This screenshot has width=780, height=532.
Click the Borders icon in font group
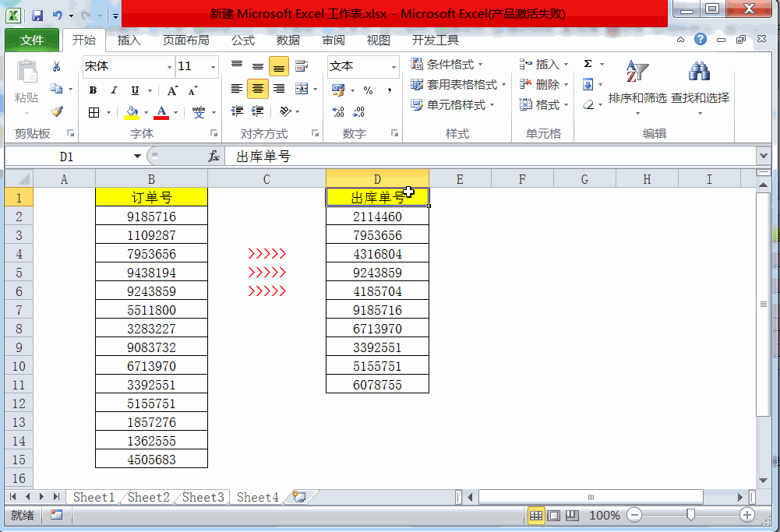(x=94, y=112)
